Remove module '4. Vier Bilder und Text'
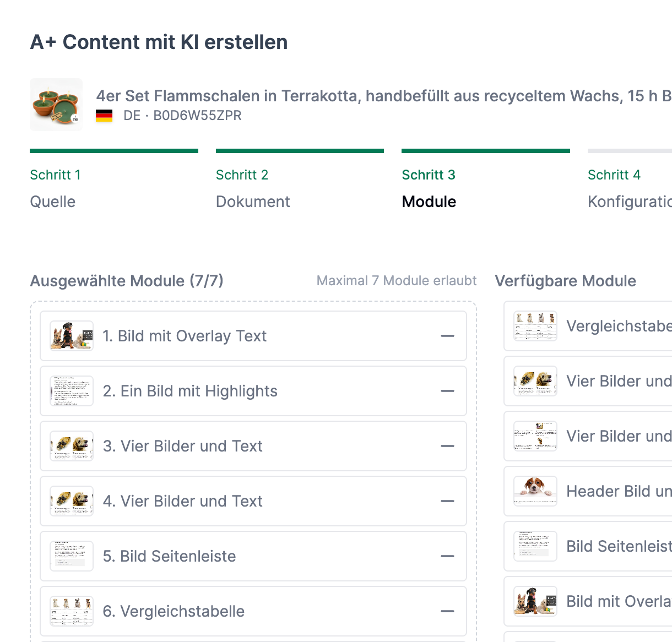This screenshot has width=672, height=642. (448, 500)
